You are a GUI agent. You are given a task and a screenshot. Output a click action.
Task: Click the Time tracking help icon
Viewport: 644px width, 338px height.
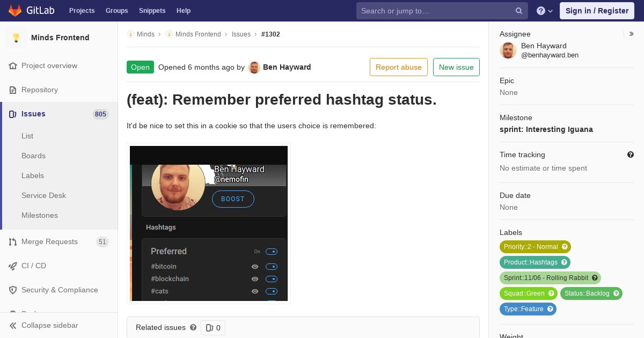point(631,155)
